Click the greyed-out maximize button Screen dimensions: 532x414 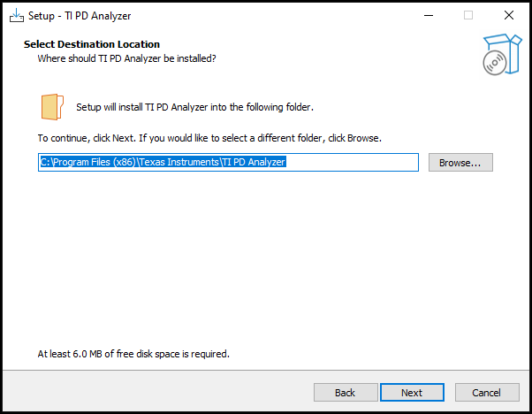tap(468, 15)
